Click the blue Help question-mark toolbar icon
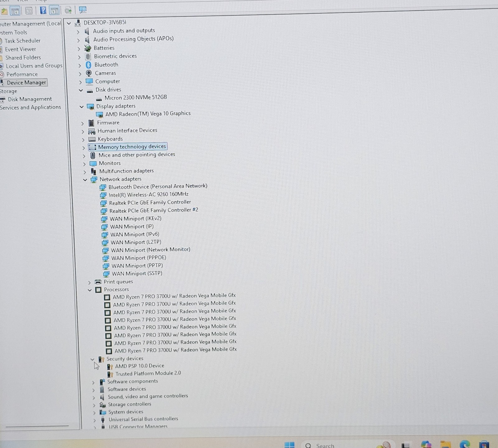This screenshot has height=448, width=498. point(43,11)
